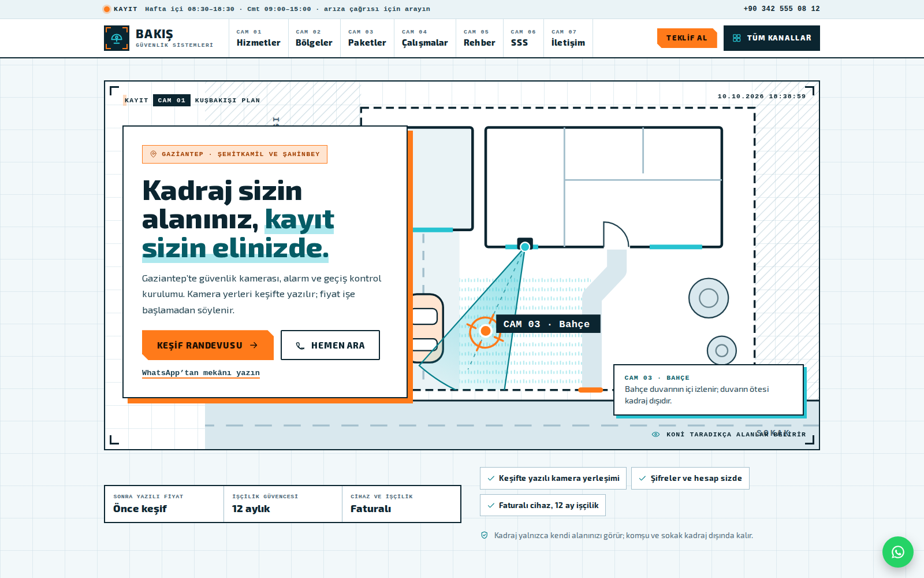Call the phone number +90 342 555 08 12
The height and width of the screenshot is (578, 924).
[x=781, y=9]
